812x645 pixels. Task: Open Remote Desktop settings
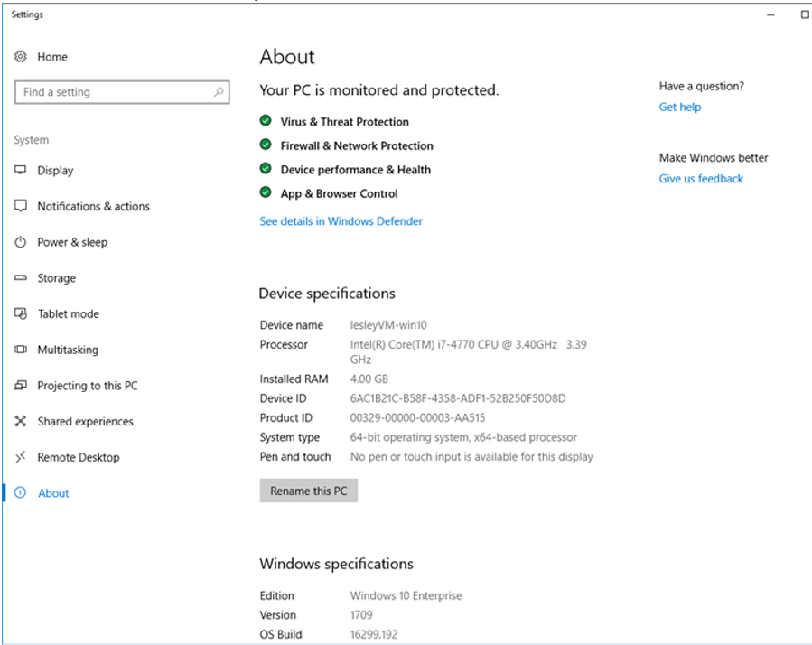79,457
